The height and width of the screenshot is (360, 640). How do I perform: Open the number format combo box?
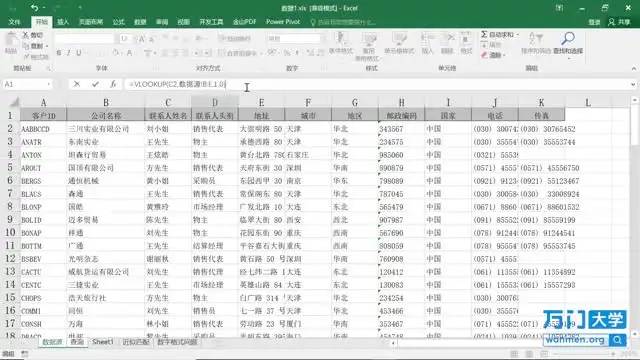point(294,39)
